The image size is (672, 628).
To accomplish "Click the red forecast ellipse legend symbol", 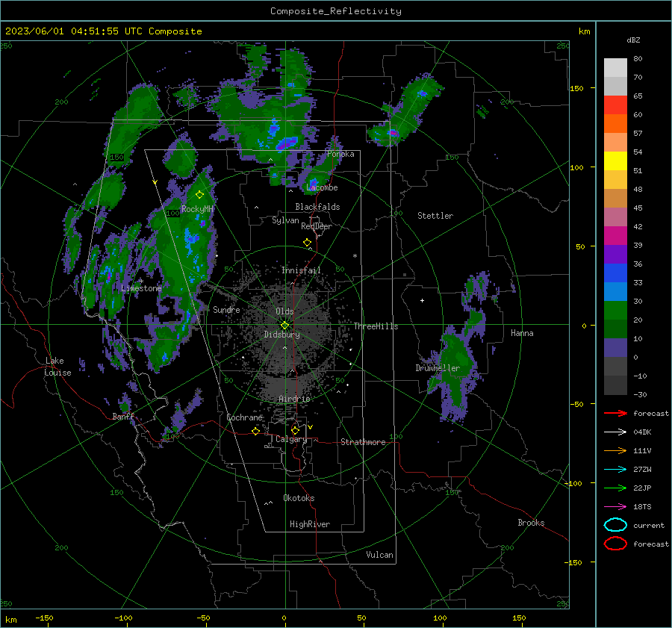I will click(x=615, y=544).
